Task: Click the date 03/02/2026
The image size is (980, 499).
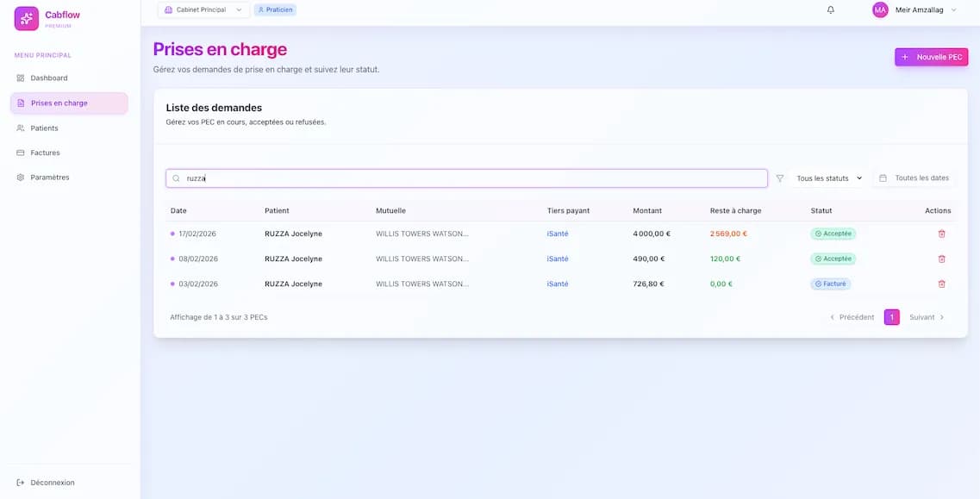Action: (198, 284)
